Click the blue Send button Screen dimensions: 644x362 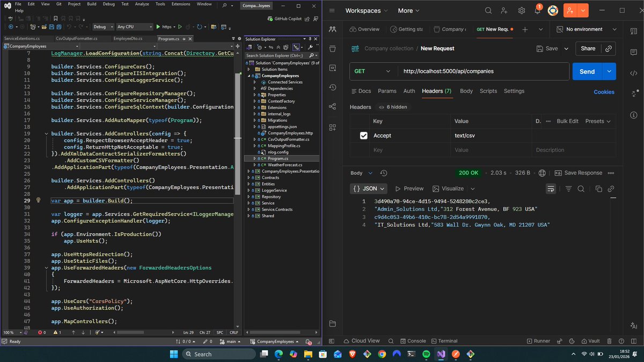[587, 71]
